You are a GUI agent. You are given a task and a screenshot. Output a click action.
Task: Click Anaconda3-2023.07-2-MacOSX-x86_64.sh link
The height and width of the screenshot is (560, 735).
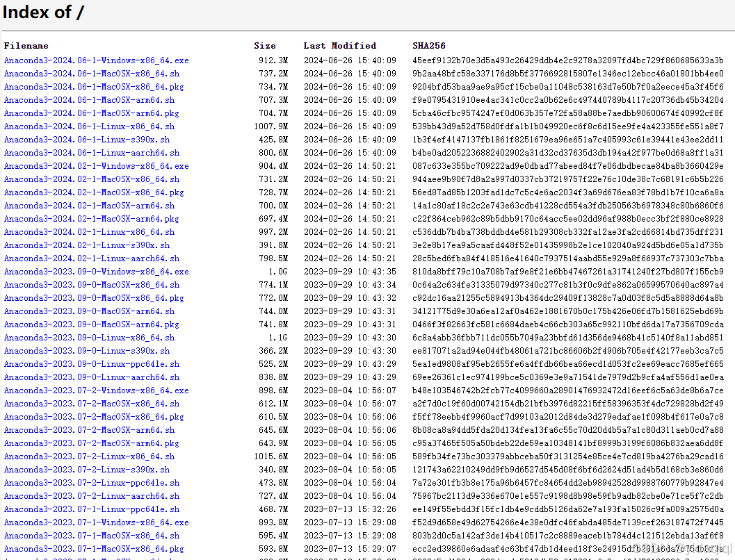91,404
